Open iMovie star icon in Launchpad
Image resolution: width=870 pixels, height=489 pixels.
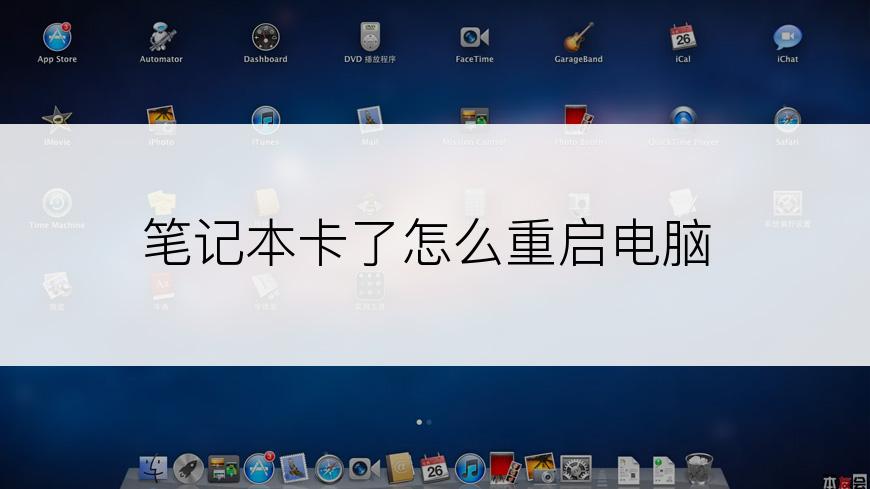click(x=57, y=120)
